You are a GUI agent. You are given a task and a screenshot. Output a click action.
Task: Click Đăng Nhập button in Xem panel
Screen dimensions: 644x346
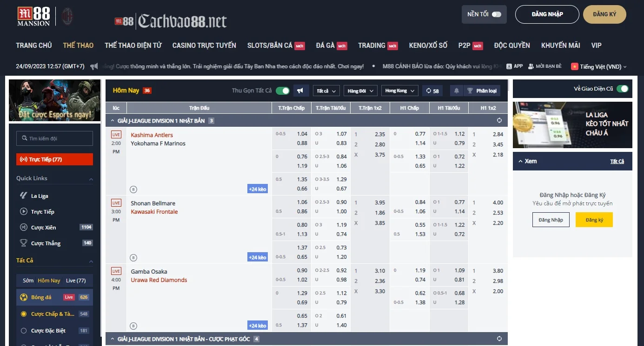pyautogui.click(x=551, y=220)
